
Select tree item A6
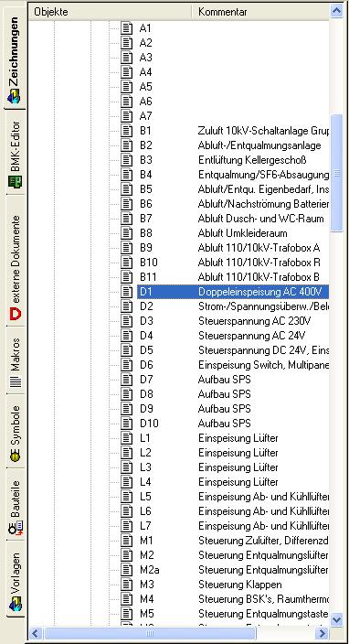[145, 102]
